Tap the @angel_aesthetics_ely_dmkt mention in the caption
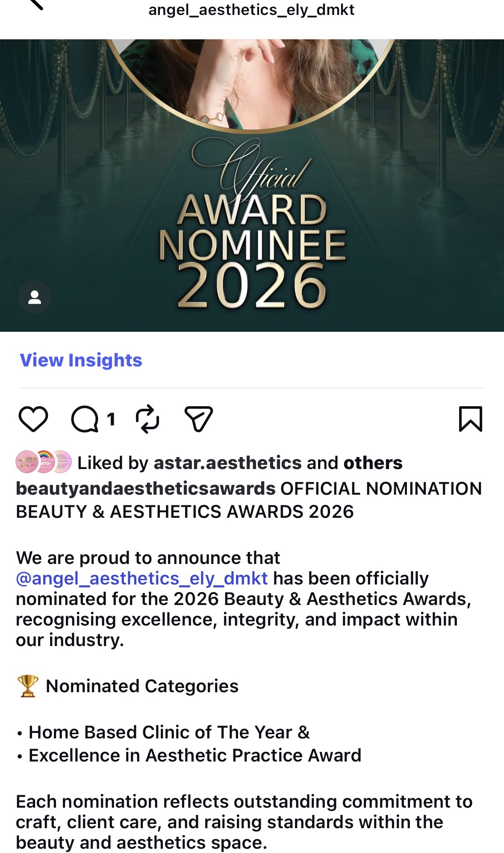504x853 pixels. click(142, 578)
